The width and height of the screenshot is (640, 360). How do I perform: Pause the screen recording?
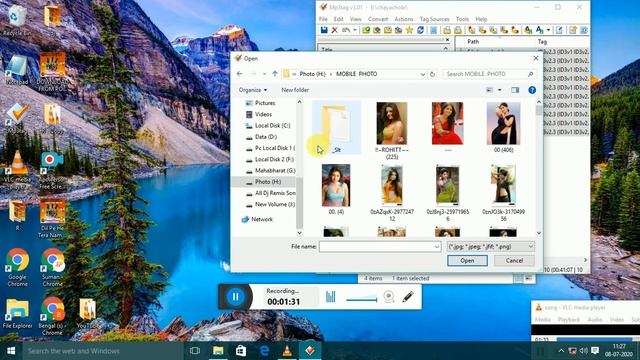(x=236, y=297)
